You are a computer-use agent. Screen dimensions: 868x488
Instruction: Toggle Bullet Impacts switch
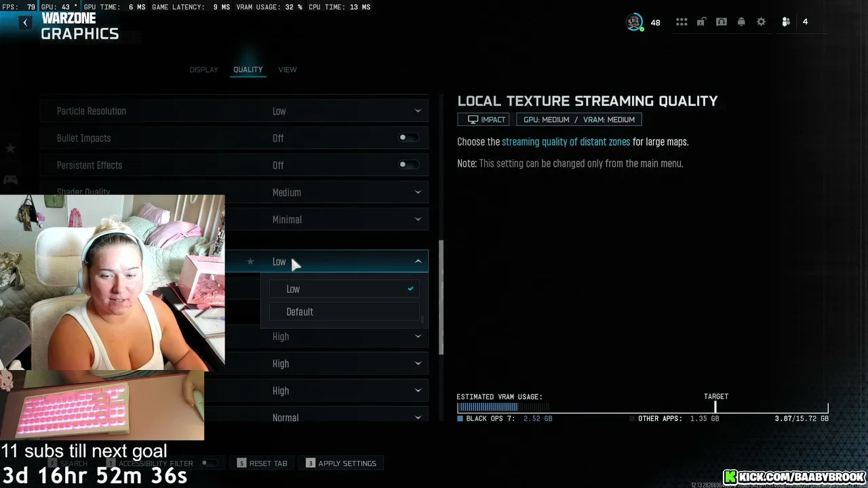(x=408, y=138)
